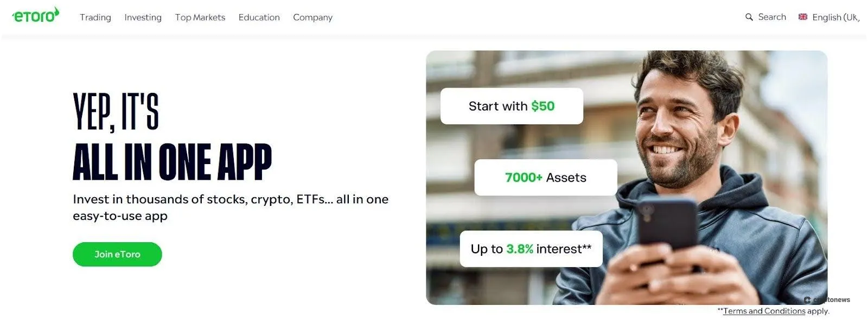Select Investing in the navigation bar
This screenshot has height=320, width=868.
point(143,17)
